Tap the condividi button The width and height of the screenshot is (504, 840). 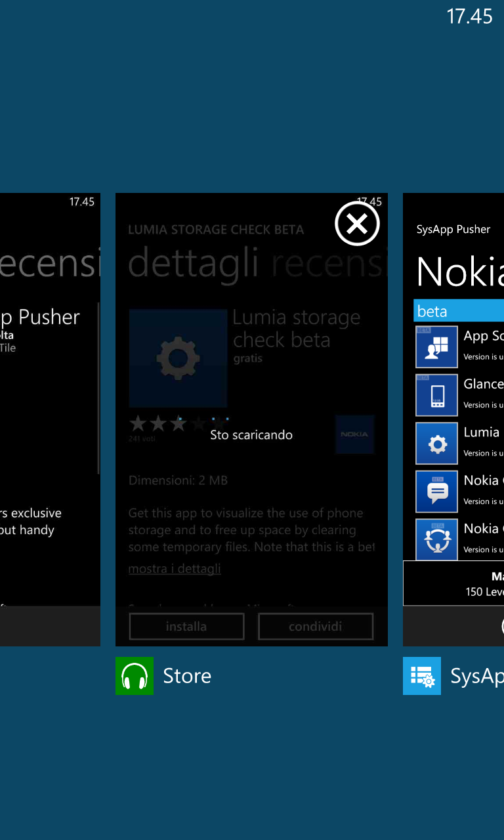tap(316, 627)
